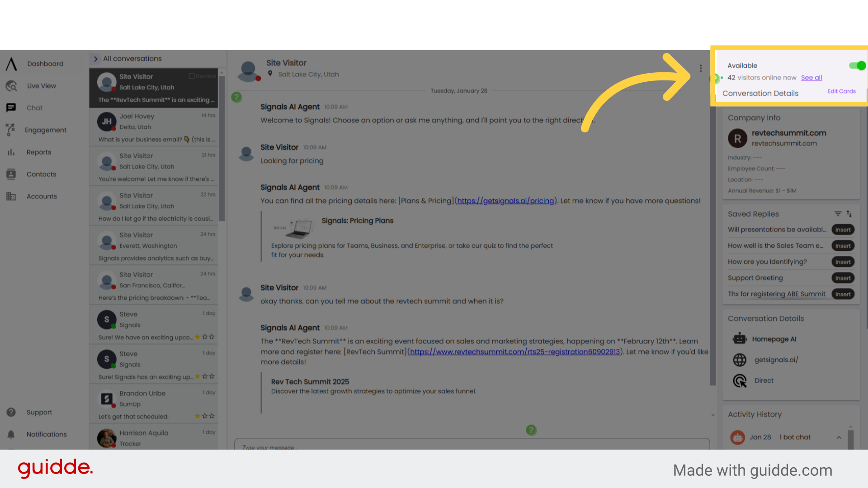Click the globe icon beside getsignals.ai/
The image size is (868, 488).
740,360
